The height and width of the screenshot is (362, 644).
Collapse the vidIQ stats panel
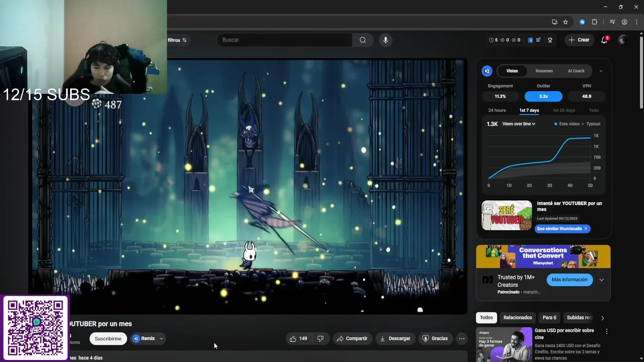click(601, 71)
